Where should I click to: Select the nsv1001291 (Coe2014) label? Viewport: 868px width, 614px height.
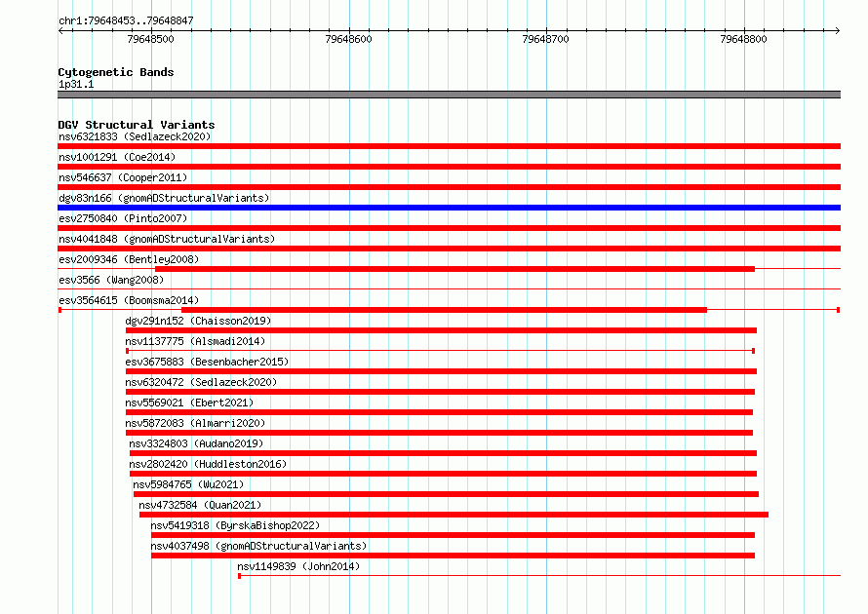(117, 157)
